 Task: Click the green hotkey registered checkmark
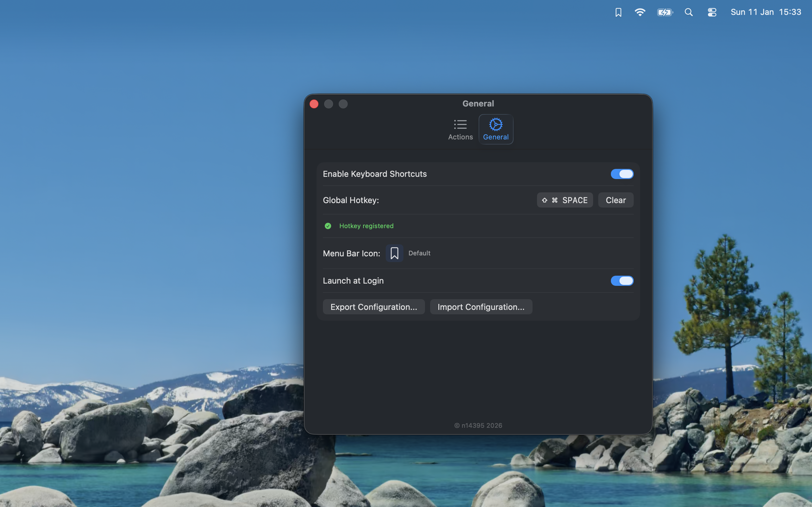coord(328,226)
